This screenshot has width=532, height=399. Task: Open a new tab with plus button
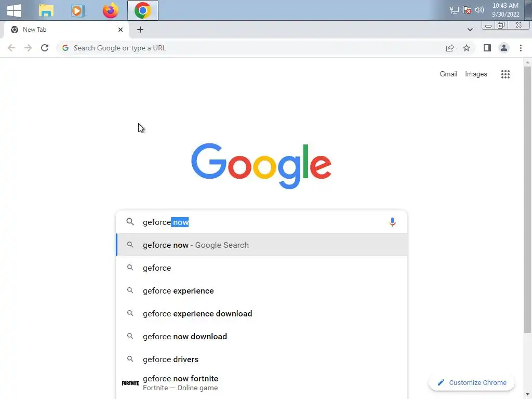pos(140,30)
